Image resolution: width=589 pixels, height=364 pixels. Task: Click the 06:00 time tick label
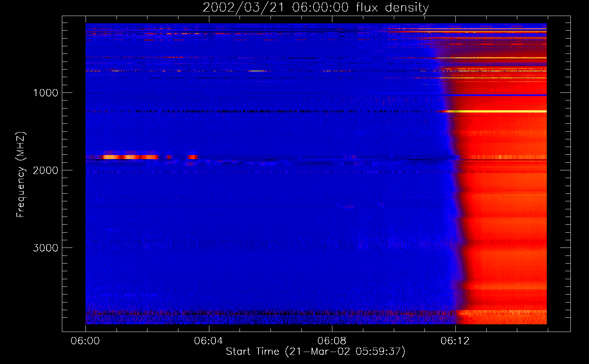coord(85,341)
